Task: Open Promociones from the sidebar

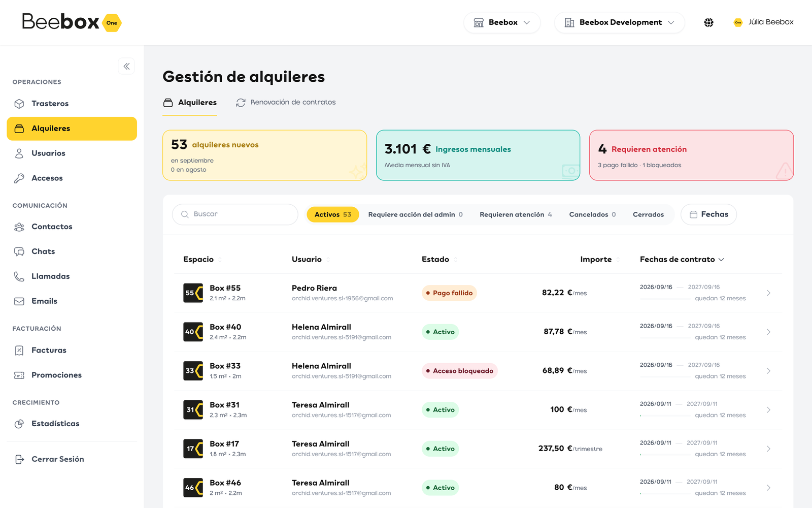Action: 72,375
